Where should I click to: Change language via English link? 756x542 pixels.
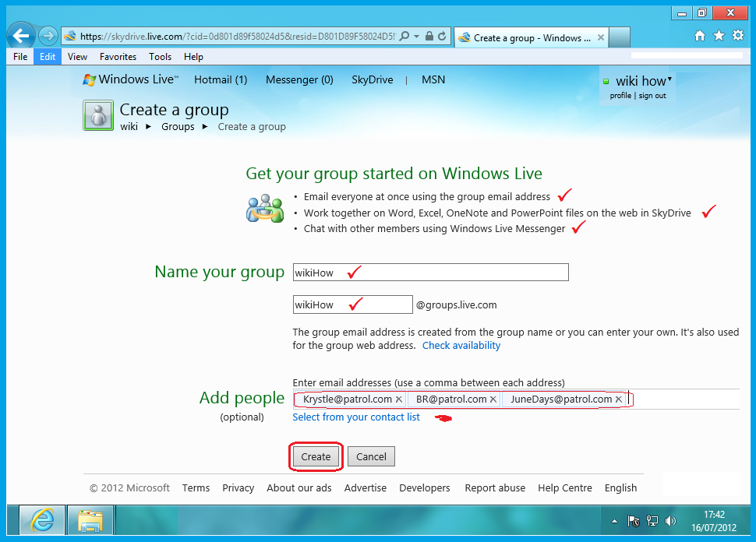(621, 488)
